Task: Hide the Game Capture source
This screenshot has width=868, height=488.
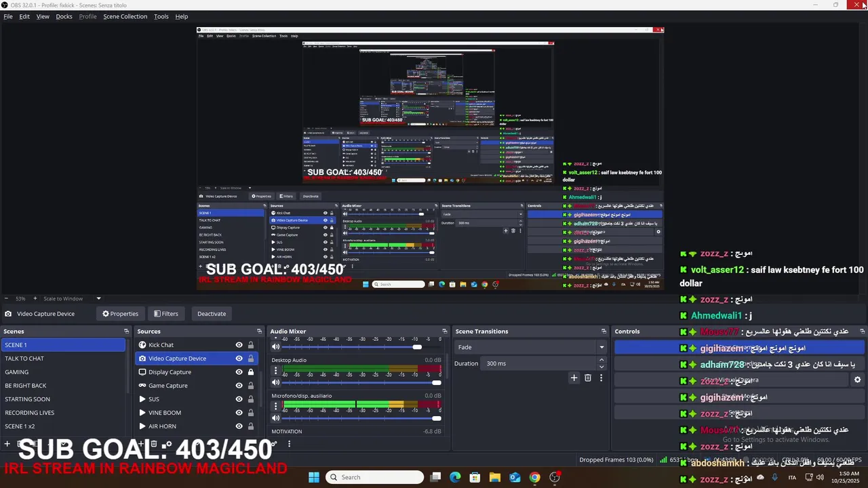Action: [239, 386]
